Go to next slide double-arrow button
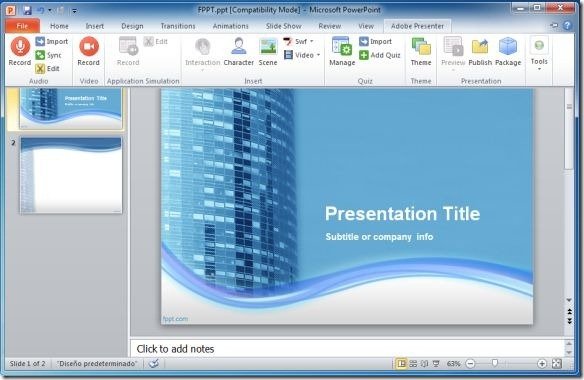This screenshot has height=380, width=584. click(x=569, y=321)
